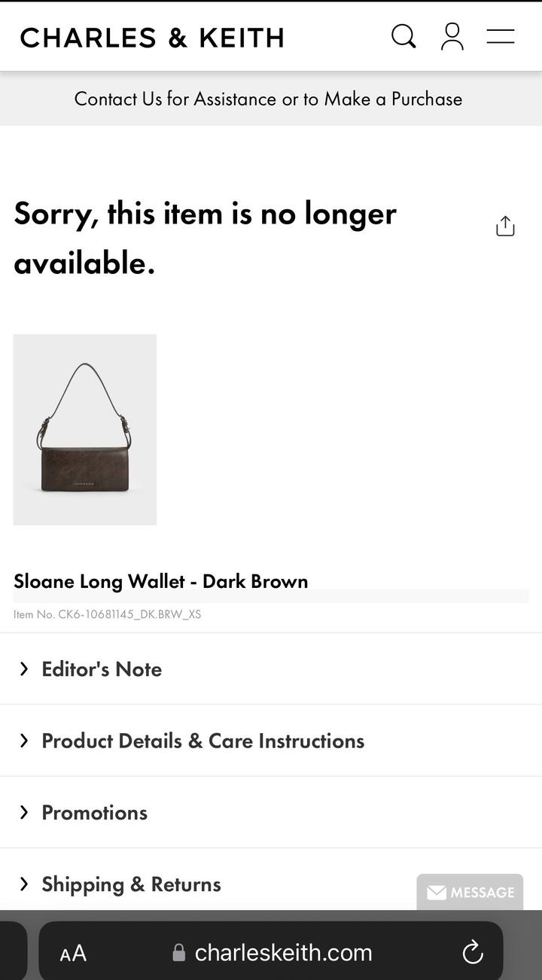Expand the Shipping & Returns section
The image size is (542, 980).
coord(131,884)
